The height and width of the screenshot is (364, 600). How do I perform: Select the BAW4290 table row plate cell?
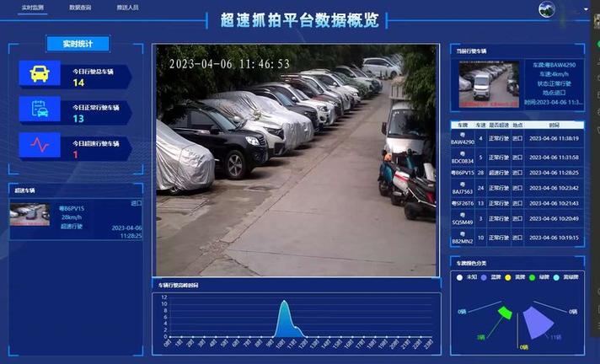[463, 138]
